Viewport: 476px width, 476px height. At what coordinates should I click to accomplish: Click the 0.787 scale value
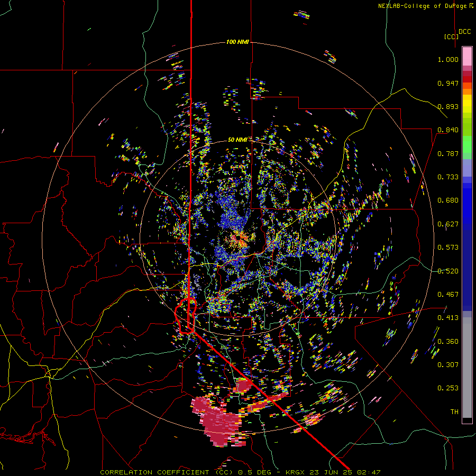[448, 153]
